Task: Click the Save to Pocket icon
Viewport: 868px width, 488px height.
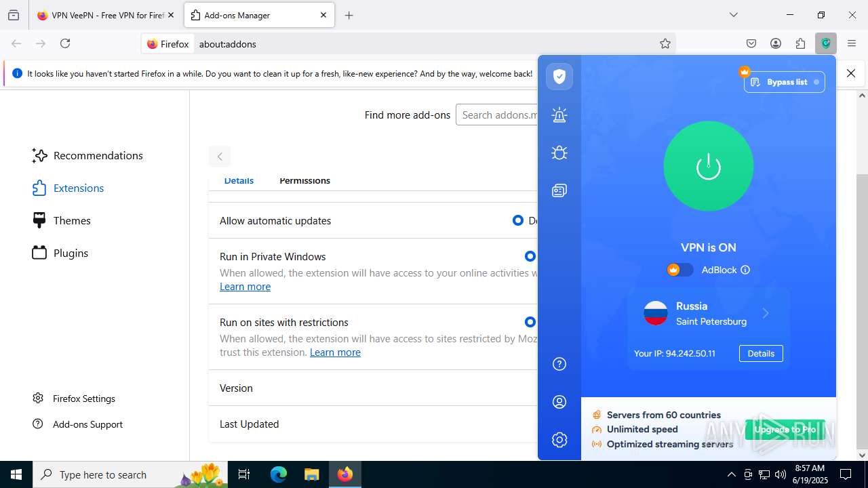Action: pyautogui.click(x=751, y=43)
